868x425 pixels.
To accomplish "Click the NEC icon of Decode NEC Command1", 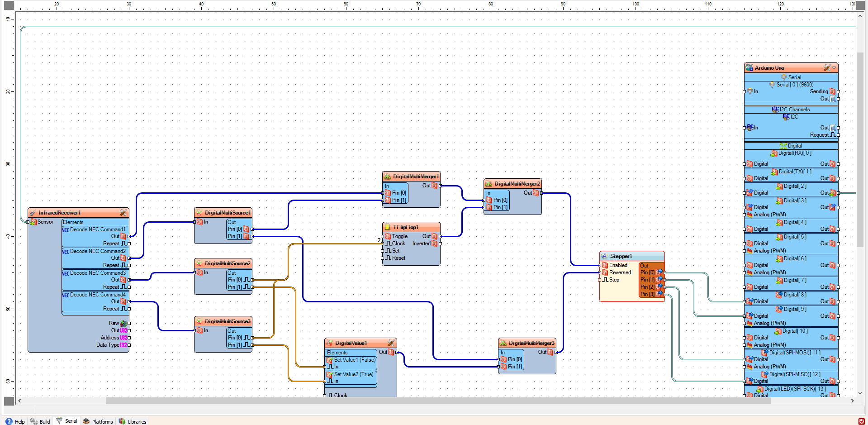I will [x=66, y=230].
